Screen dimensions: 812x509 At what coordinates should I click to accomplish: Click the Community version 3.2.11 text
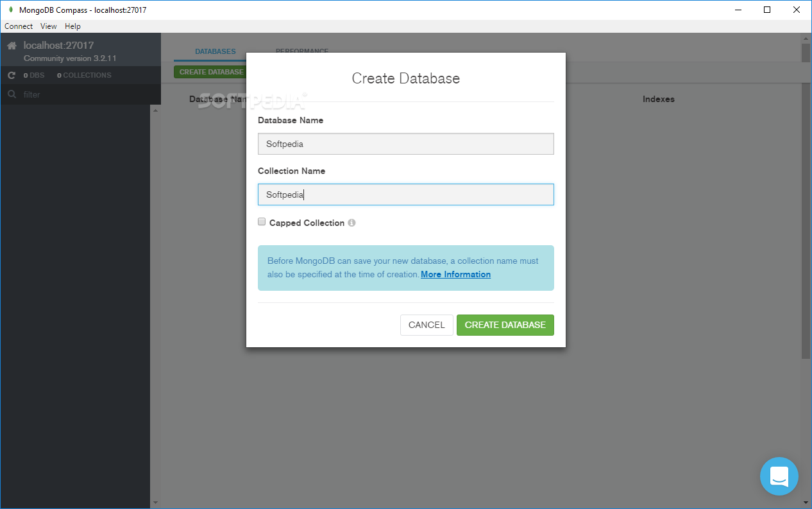click(70, 58)
